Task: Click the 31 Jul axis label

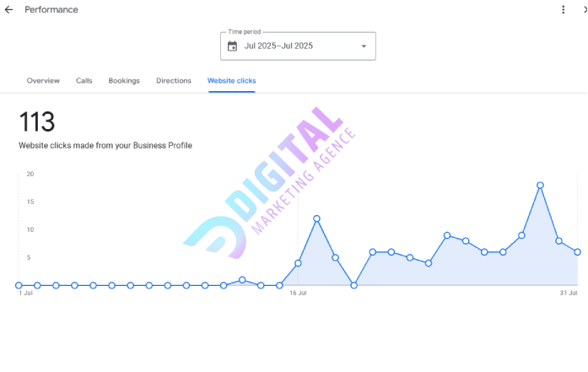Action: (x=569, y=293)
